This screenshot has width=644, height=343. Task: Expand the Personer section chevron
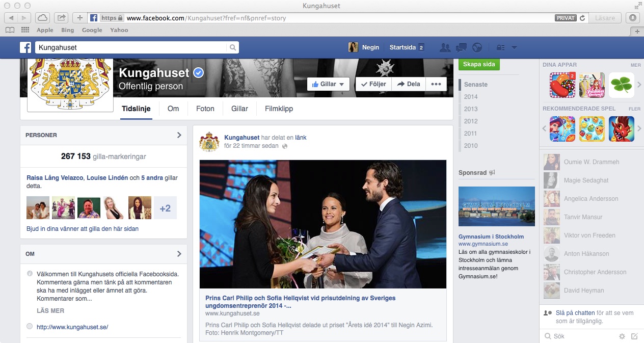[x=179, y=135]
